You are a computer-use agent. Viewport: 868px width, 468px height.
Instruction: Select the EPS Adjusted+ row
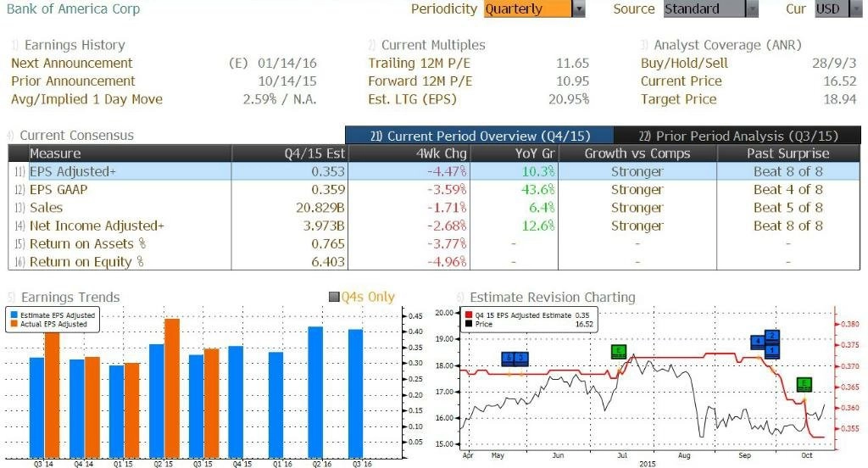[434, 172]
